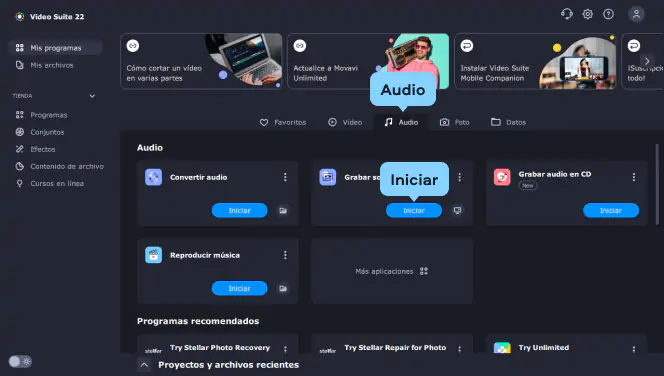Open the 'Cómo cortar un vídeo' banner
Viewport: 664px width, 376px height.
(x=201, y=61)
